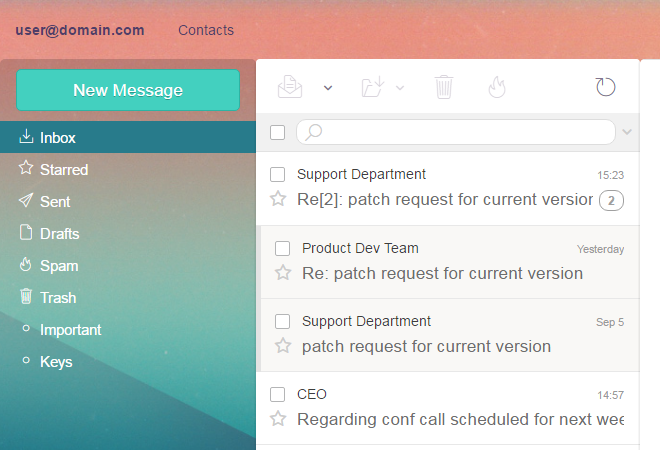Viewport: 660px width, 450px height.
Task: Expand the thread count badge showing 2
Action: coord(611,200)
